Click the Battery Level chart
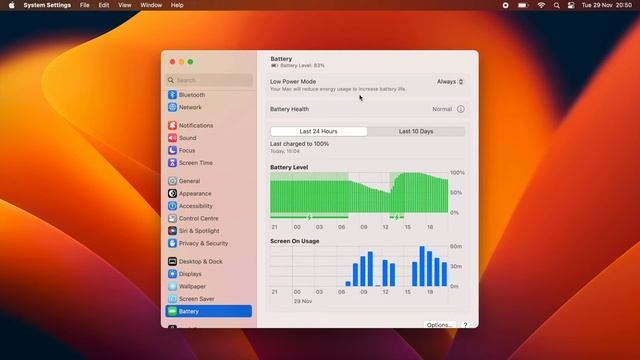 point(359,193)
